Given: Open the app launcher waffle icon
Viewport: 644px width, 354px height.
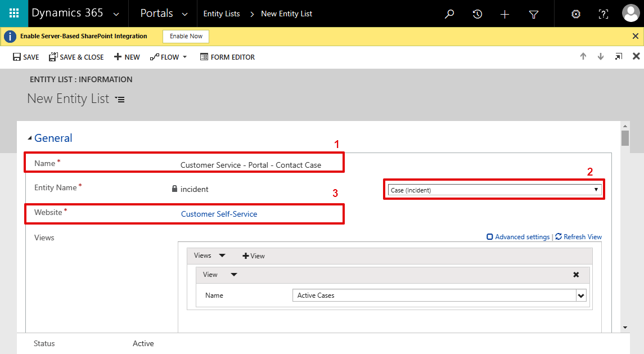Looking at the screenshot, I should [x=14, y=13].
